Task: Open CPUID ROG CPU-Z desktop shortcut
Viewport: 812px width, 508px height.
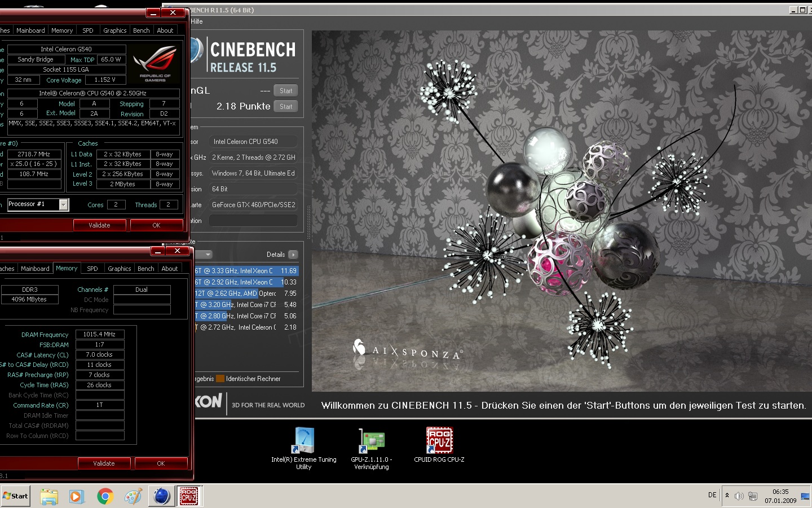Action: [439, 445]
